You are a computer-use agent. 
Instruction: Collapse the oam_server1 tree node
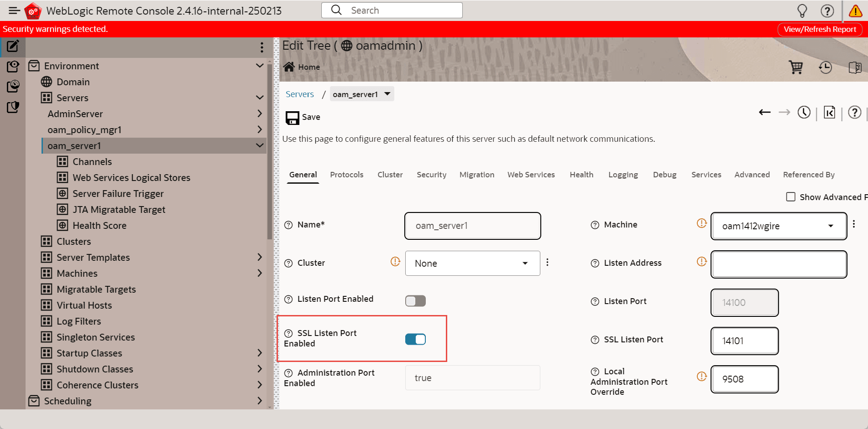point(260,145)
